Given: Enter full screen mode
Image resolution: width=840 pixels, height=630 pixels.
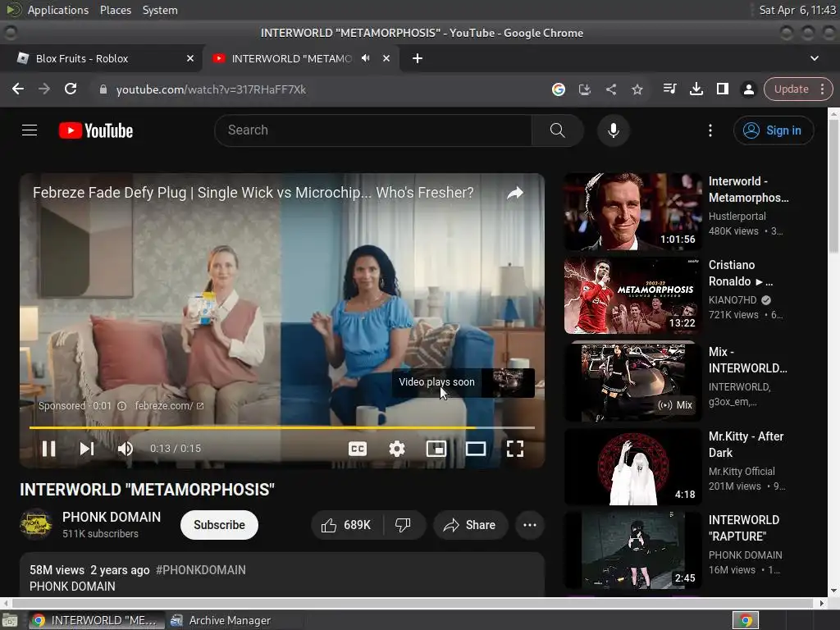Looking at the screenshot, I should pos(515,449).
